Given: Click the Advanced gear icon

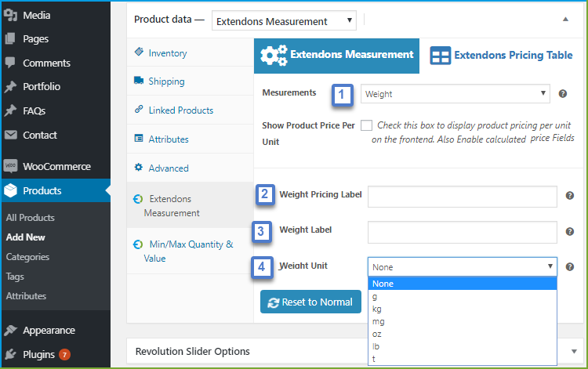Looking at the screenshot, I should (139, 167).
